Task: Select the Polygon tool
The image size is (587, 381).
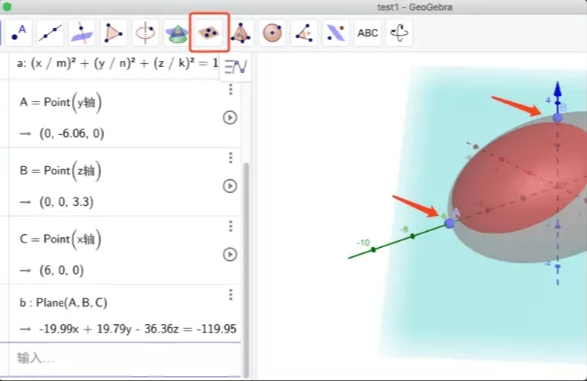Action: point(113,33)
